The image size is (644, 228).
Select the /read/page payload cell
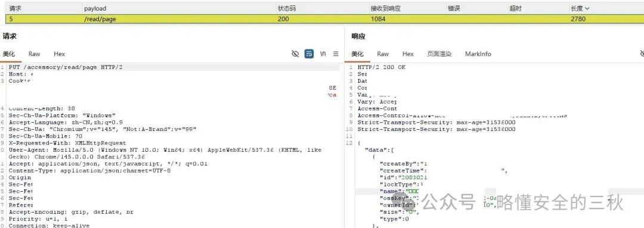pos(100,19)
